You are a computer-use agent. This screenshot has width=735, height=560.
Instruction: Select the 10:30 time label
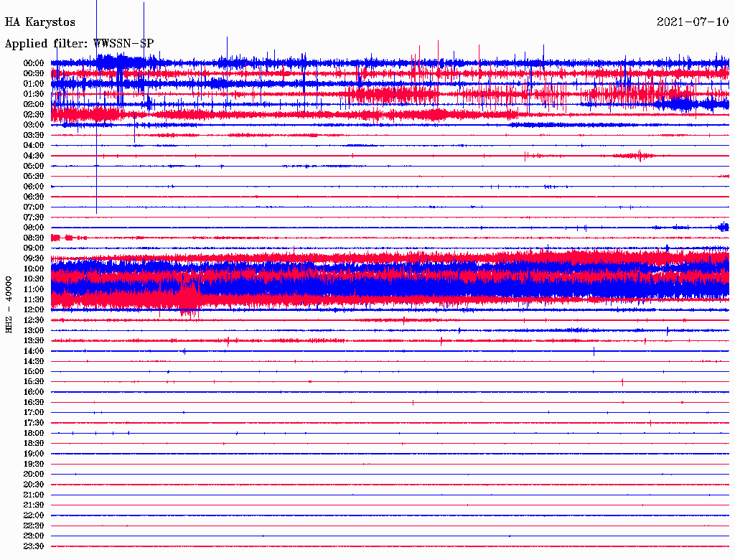pos(34,279)
